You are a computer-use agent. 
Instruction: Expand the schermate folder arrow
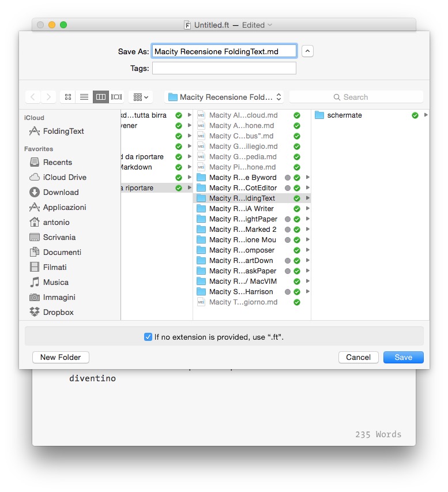point(426,115)
